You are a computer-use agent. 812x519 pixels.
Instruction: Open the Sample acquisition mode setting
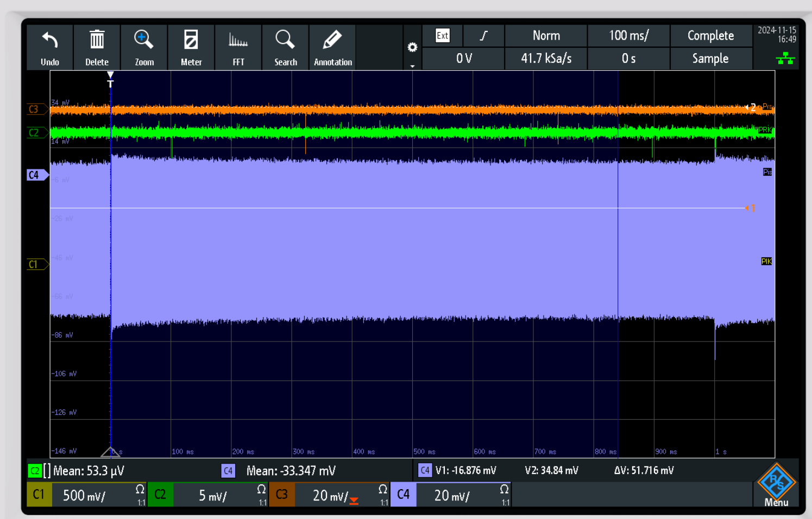[x=710, y=59]
